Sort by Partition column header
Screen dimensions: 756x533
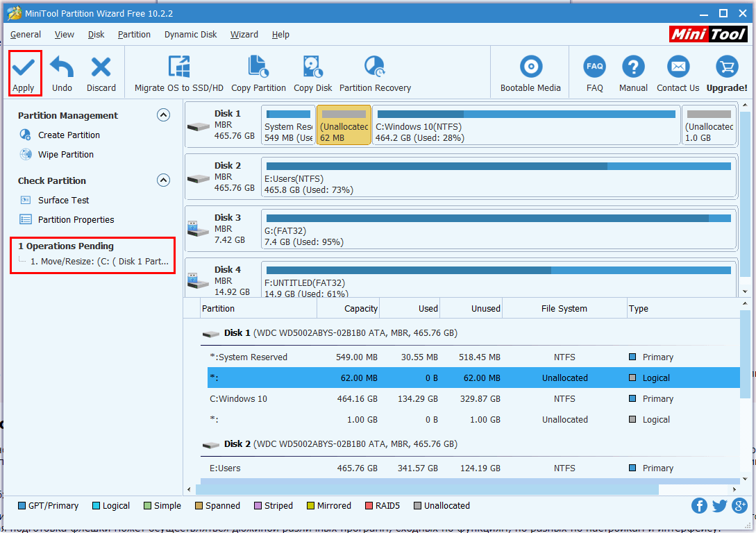[258, 308]
